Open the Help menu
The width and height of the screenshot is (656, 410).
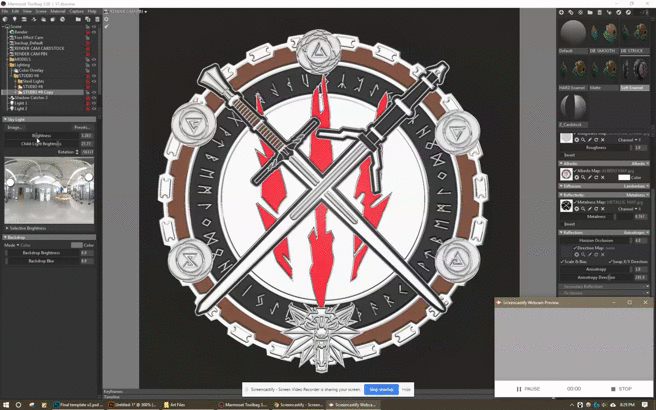click(92, 11)
